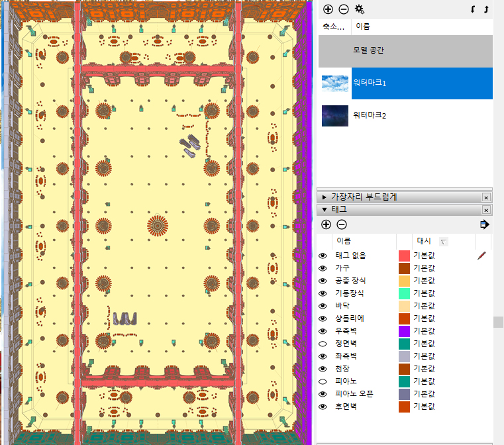The image size is (504, 445).
Task: Click the move watermark up arrow
Action: pos(487,9)
